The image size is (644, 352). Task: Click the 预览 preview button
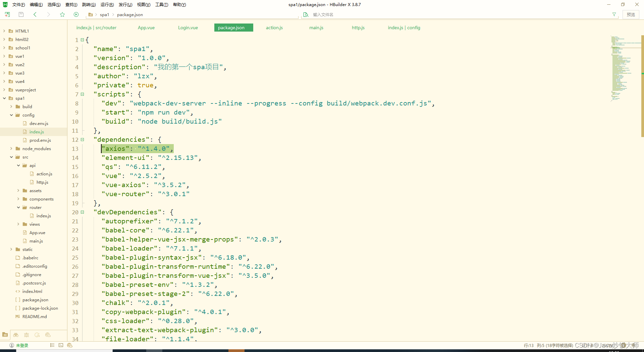631,14
